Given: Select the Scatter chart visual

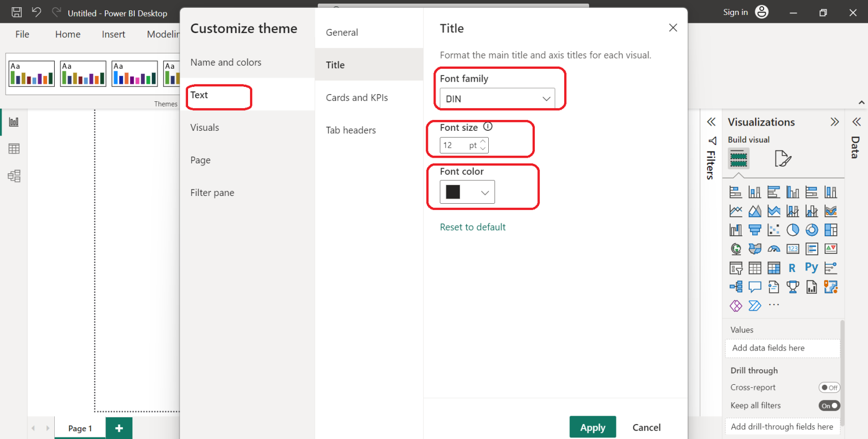Looking at the screenshot, I should 774,230.
